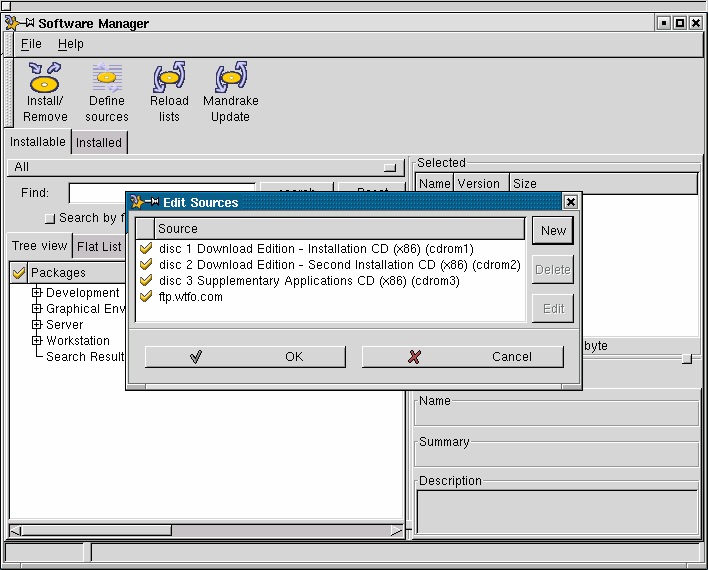The height and width of the screenshot is (570, 708).
Task: Select the Tree view tab
Action: click(x=39, y=246)
